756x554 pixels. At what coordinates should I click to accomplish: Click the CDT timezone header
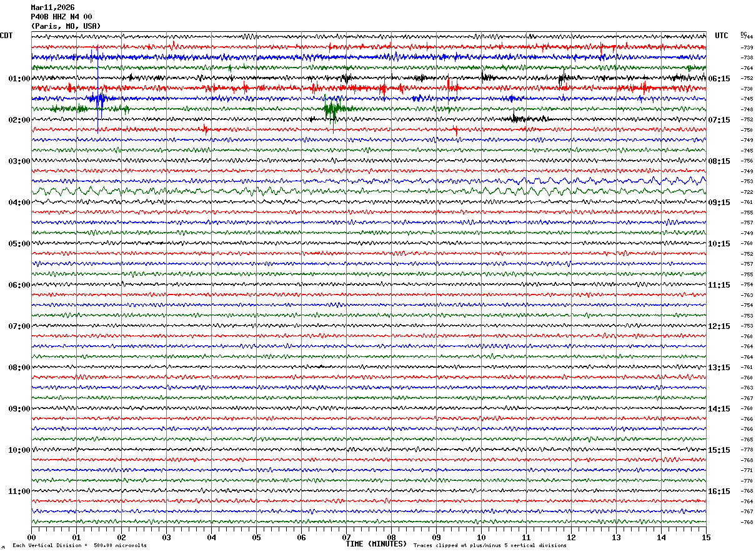tap(6, 36)
